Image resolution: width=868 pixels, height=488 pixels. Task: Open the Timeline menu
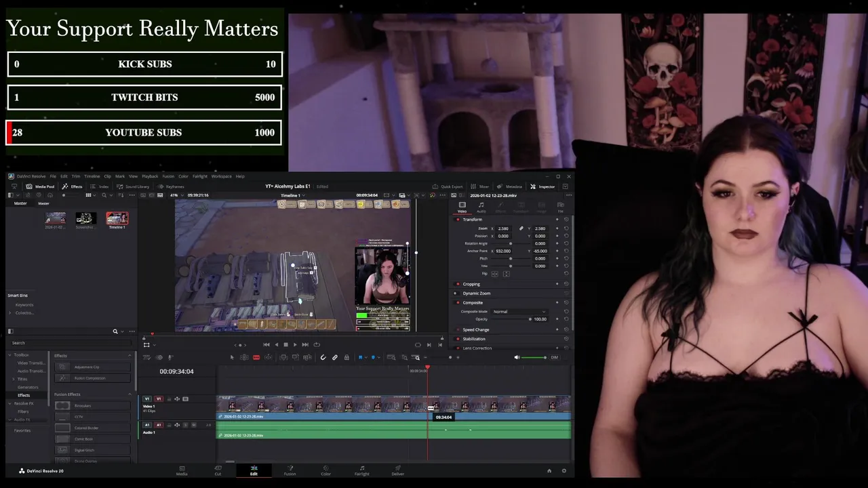[92, 176]
